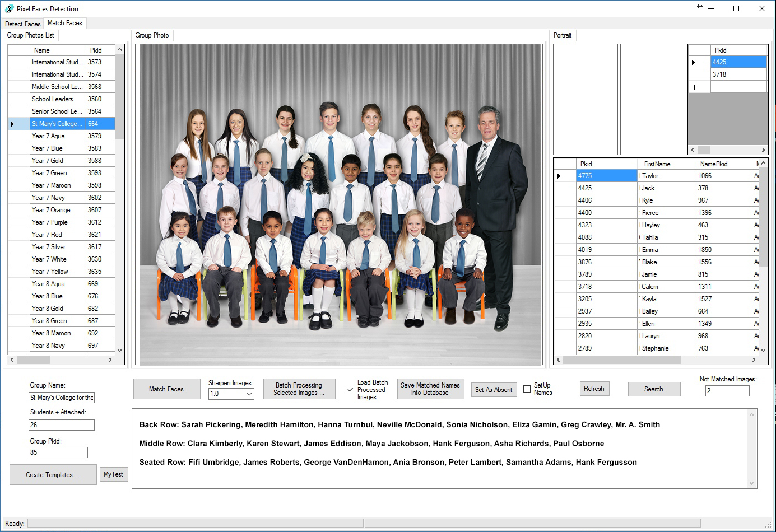Click the Set As Absent button
This screenshot has width=776, height=532.
[x=494, y=390]
